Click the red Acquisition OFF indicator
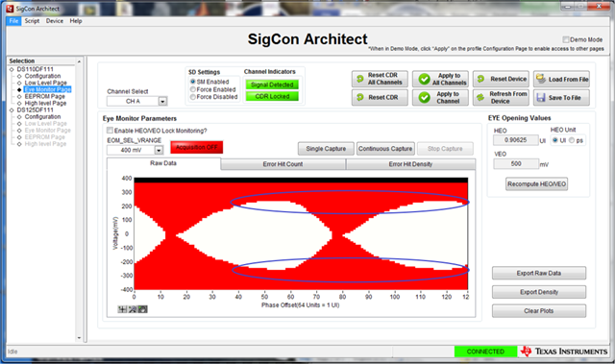 pos(196,147)
